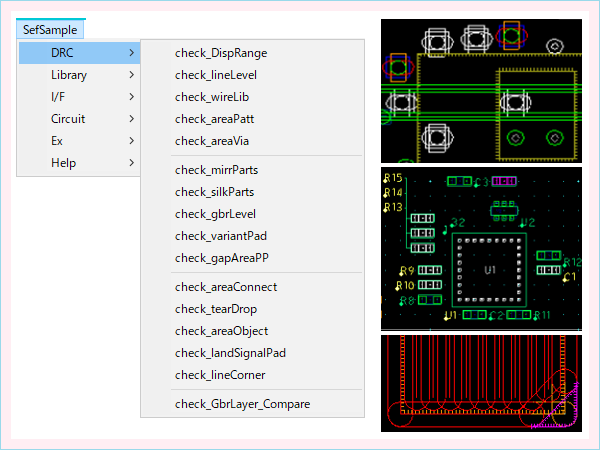Run check_mirrParts check
This screenshot has height=450, width=600.
[216, 170]
